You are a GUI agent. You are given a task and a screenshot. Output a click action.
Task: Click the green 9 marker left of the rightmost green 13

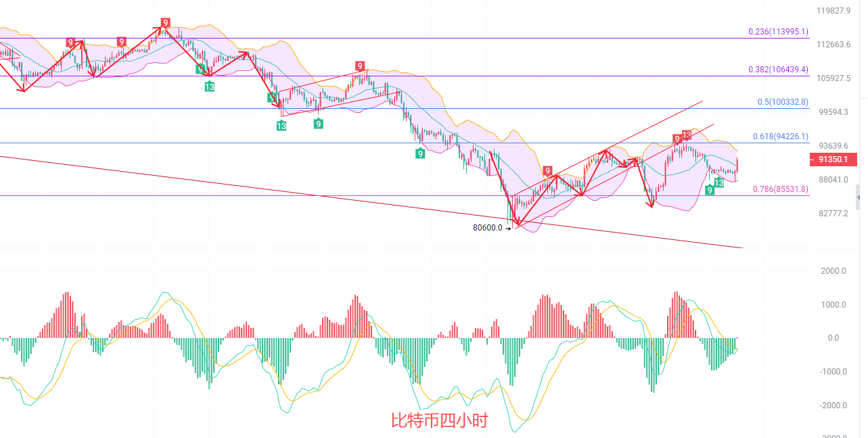point(709,190)
